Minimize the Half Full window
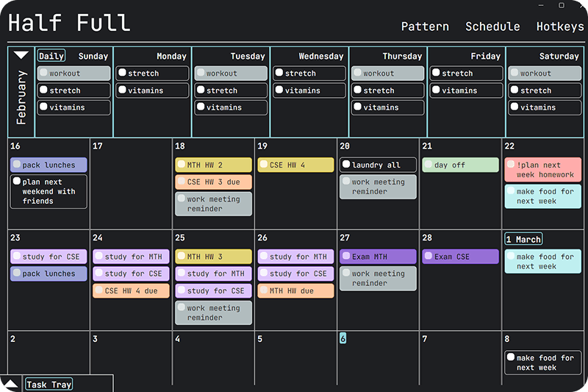Screen dimensions: 588x392 [541, 5]
